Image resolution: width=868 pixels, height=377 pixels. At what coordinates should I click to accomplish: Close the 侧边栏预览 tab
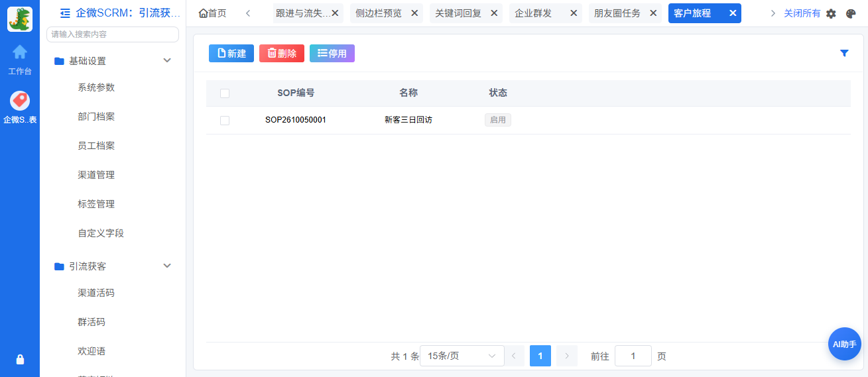414,13
